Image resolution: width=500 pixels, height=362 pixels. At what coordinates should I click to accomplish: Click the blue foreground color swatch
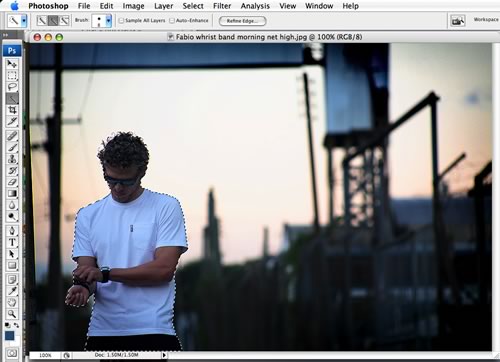point(10,335)
